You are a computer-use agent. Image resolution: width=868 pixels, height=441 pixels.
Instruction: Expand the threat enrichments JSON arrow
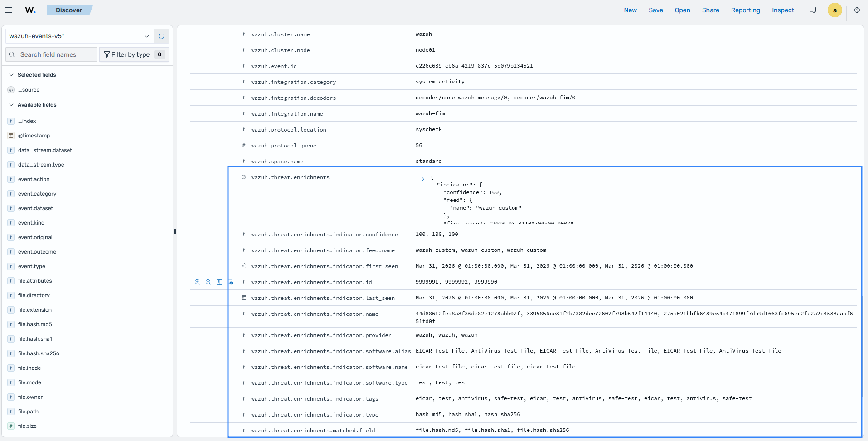[422, 179]
